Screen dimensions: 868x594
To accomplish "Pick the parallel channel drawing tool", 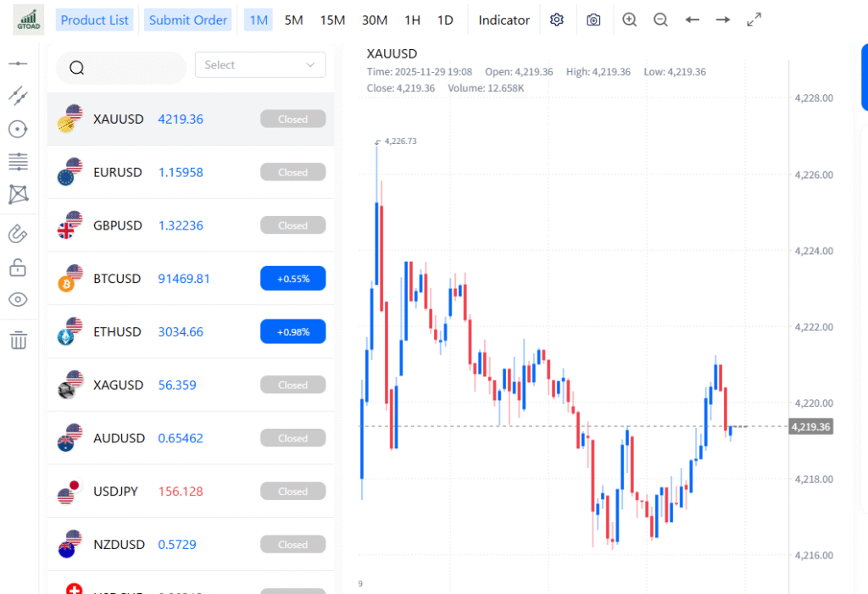I will pos(18,95).
